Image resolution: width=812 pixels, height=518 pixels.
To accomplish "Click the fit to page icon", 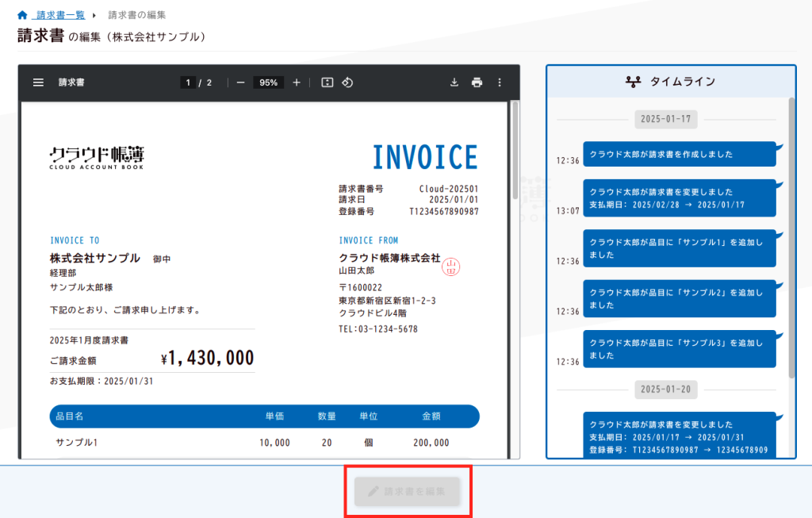I will coord(327,82).
